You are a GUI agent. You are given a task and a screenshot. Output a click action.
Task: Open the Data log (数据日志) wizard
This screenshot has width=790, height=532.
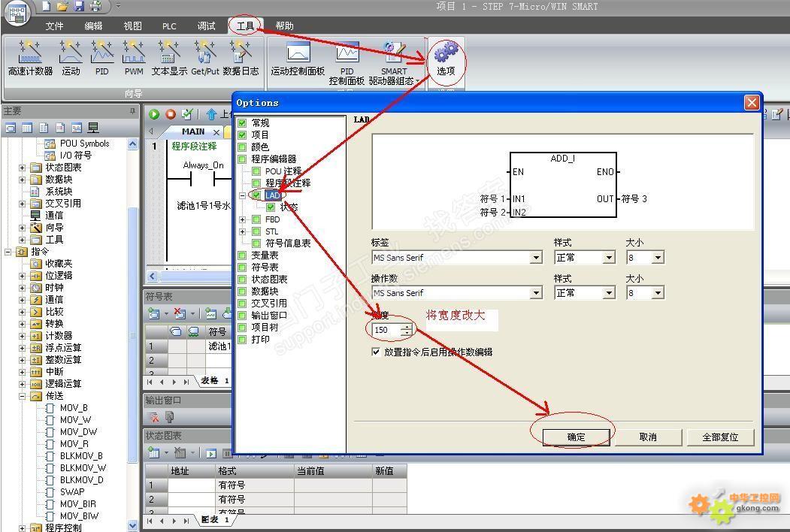point(241,58)
